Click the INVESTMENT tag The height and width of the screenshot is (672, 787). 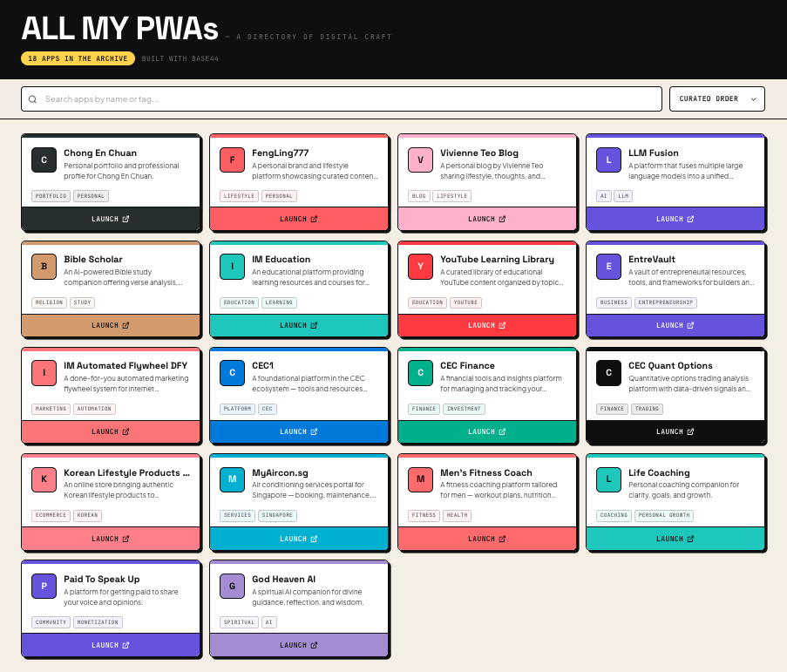pyautogui.click(x=464, y=409)
